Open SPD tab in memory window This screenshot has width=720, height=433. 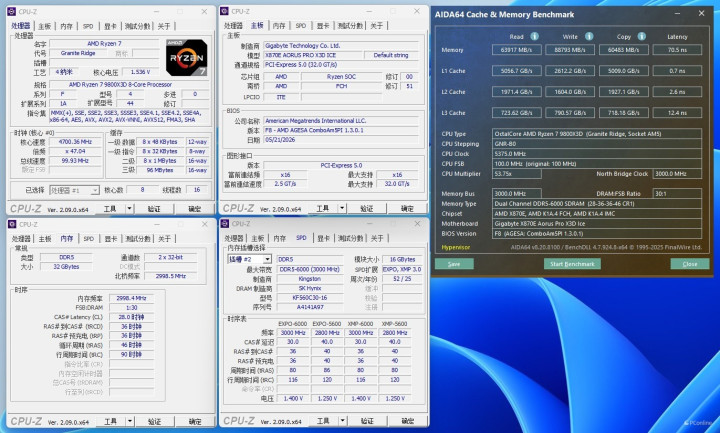click(x=88, y=239)
